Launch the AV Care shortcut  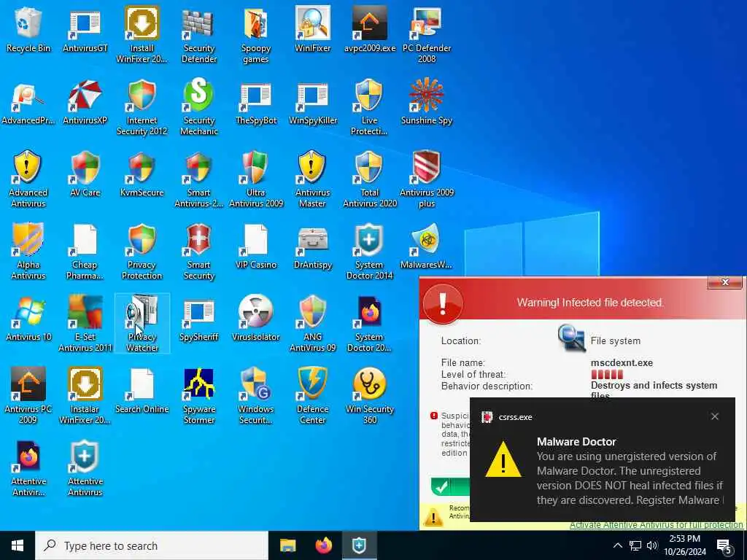(x=85, y=174)
